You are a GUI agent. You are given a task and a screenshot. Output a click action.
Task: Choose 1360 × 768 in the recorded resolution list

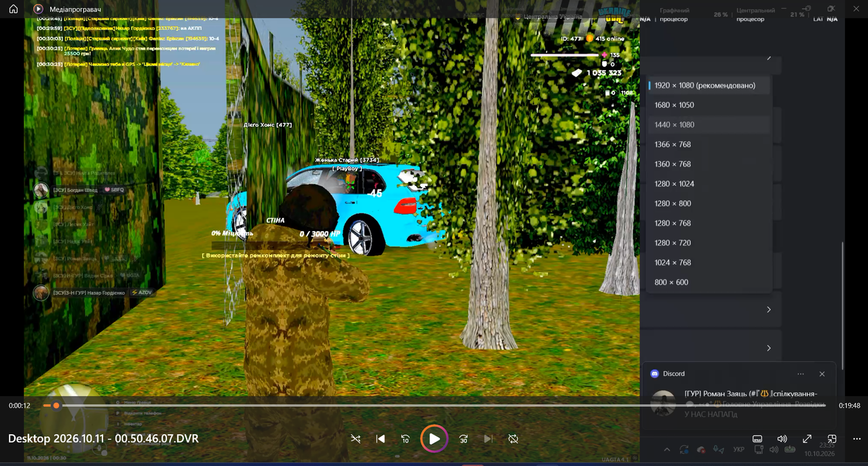[x=709, y=164]
